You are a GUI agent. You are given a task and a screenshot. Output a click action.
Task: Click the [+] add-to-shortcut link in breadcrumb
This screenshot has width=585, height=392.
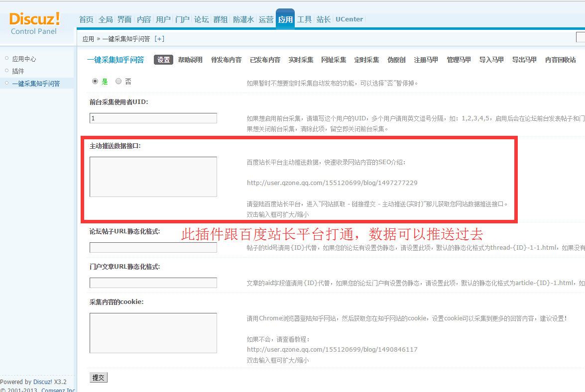click(159, 39)
